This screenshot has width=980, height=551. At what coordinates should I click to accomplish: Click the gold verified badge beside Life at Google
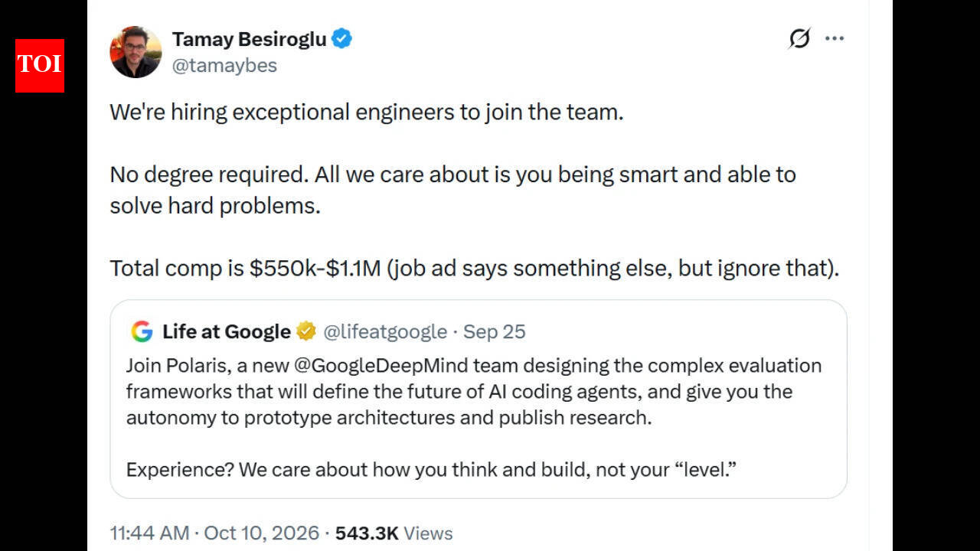(x=306, y=331)
